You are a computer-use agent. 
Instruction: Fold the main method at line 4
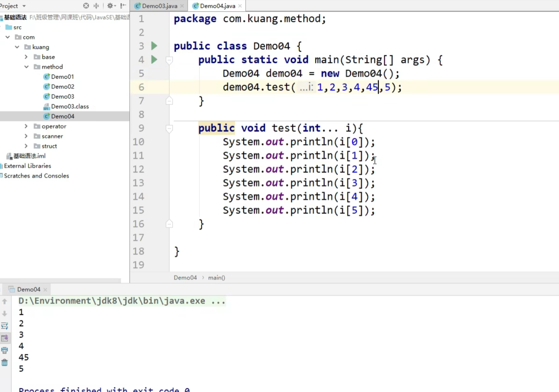[x=169, y=60]
